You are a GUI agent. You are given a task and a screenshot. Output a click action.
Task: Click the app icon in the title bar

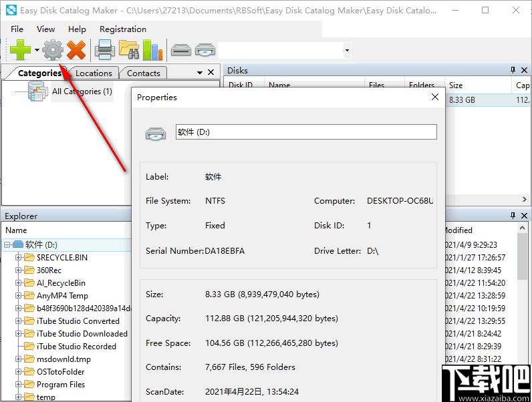click(x=11, y=10)
